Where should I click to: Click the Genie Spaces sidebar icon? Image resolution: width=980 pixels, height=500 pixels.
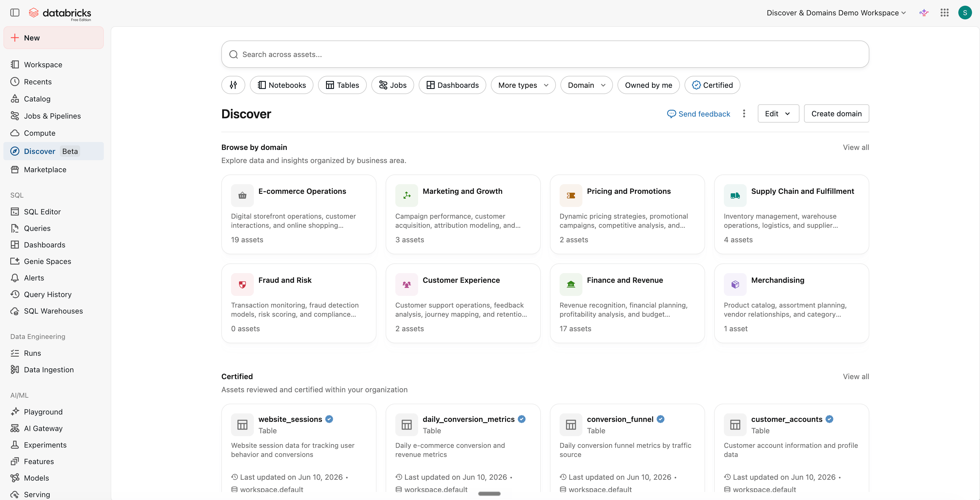[15, 261]
